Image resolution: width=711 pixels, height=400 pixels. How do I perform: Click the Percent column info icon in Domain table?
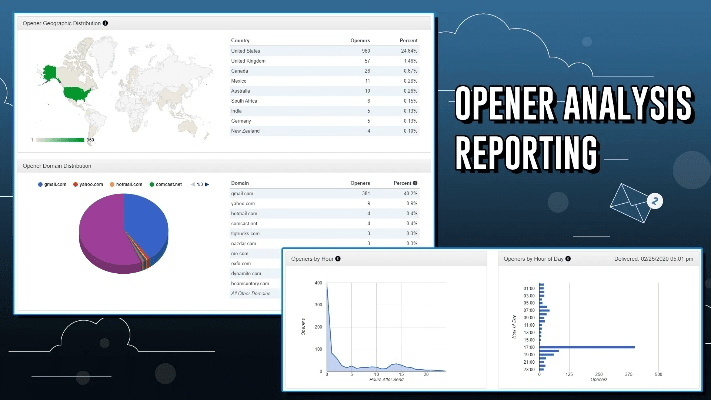point(417,183)
